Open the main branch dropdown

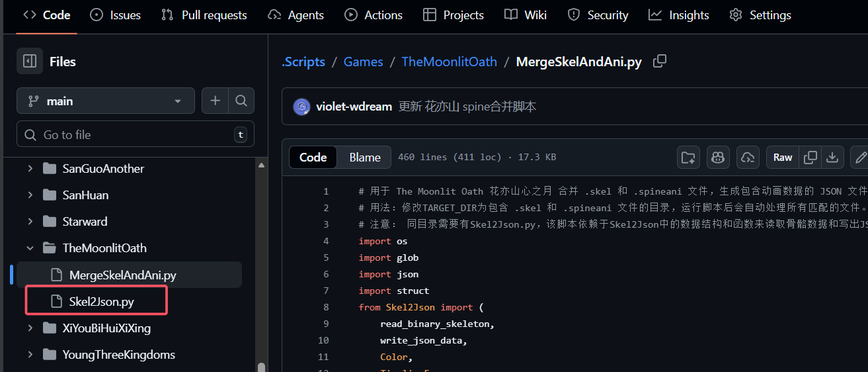coord(106,101)
